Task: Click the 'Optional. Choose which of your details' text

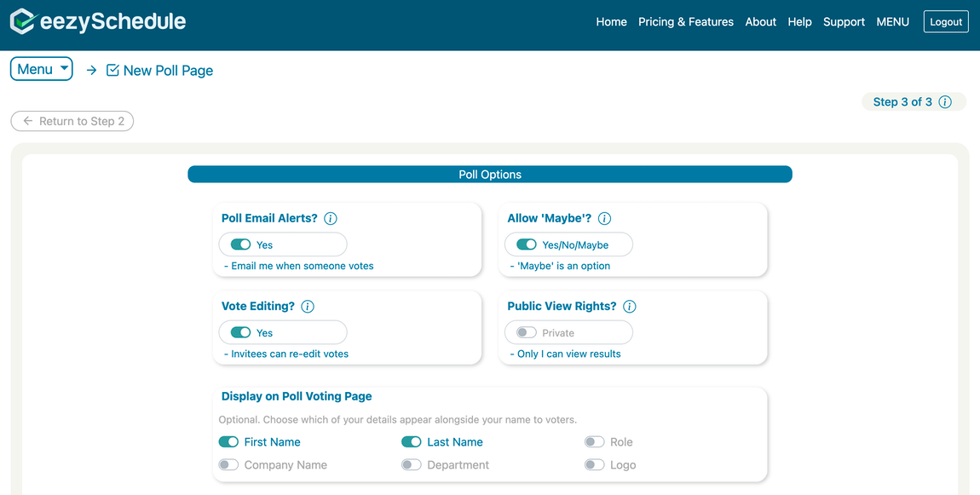Action: pyautogui.click(x=397, y=419)
